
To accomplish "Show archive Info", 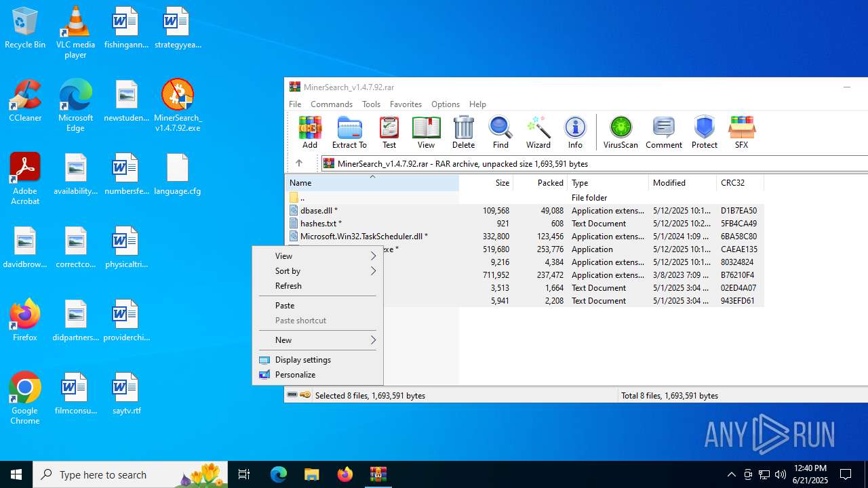I will coord(575,132).
